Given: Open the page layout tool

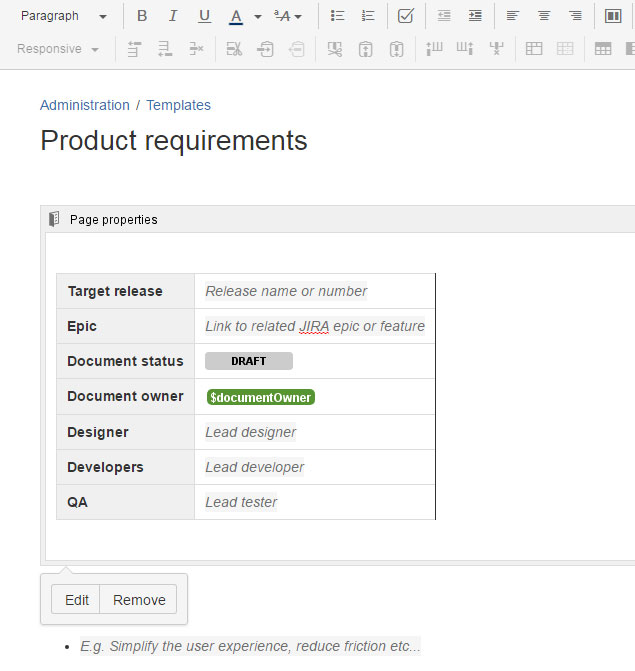Looking at the screenshot, I should pyautogui.click(x=613, y=16).
